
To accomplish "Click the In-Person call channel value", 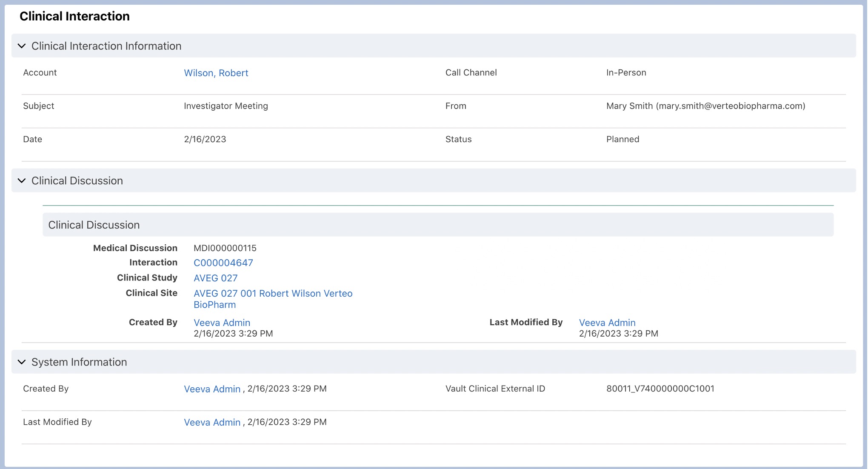I will (626, 73).
